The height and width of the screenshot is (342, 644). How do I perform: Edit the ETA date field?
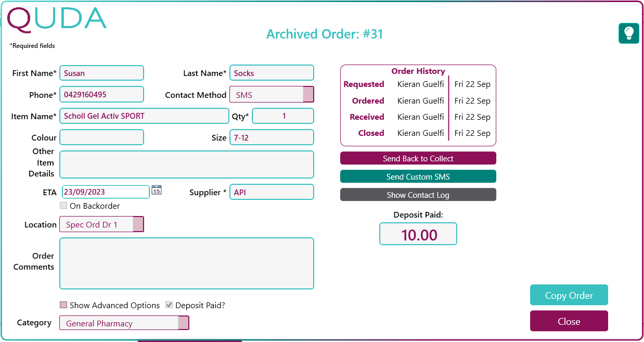coord(104,192)
